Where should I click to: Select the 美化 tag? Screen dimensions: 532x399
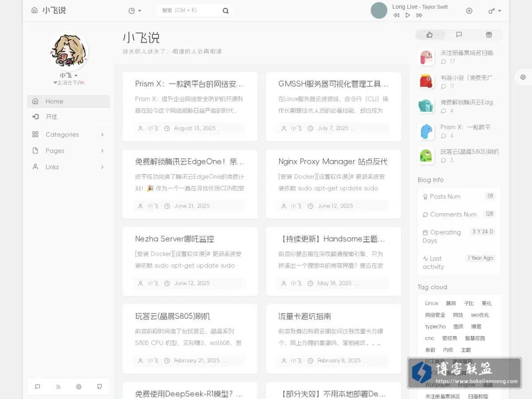click(487, 303)
